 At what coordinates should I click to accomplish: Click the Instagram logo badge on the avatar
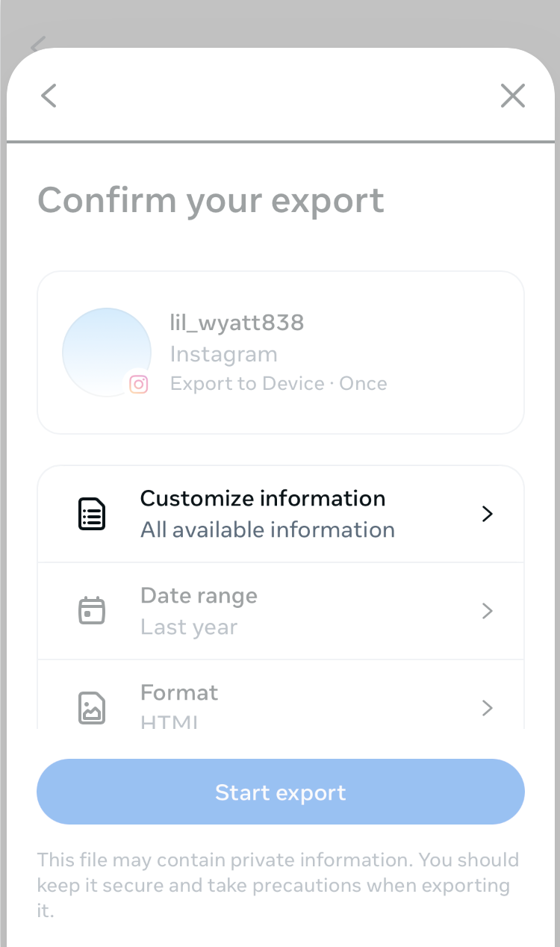coord(138,385)
